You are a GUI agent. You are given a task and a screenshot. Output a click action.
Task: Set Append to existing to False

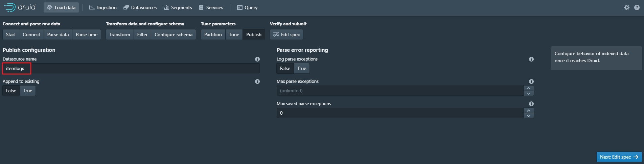click(x=11, y=91)
